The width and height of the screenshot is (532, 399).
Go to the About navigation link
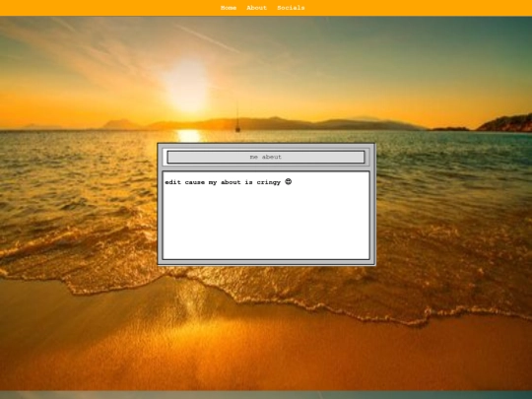[x=256, y=8]
